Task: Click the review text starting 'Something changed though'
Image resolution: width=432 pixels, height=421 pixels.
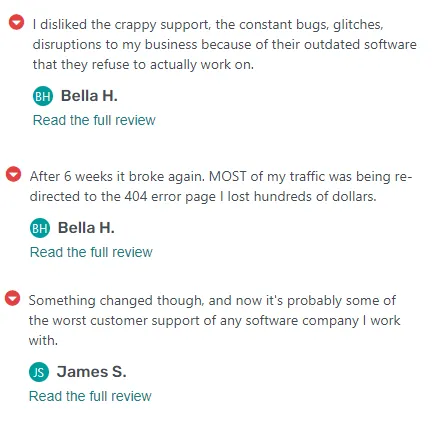Action: click(x=214, y=320)
